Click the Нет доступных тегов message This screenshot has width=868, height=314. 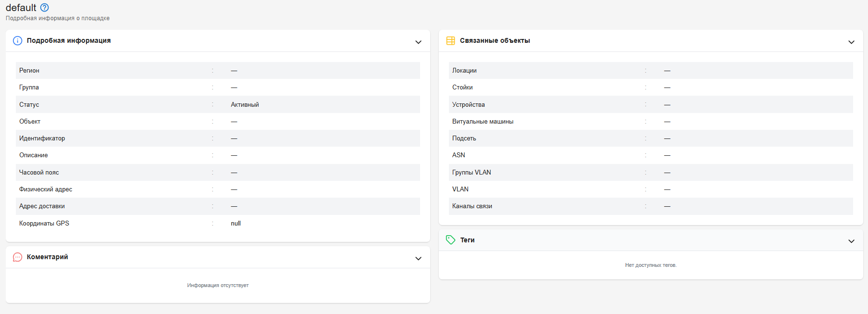651,265
